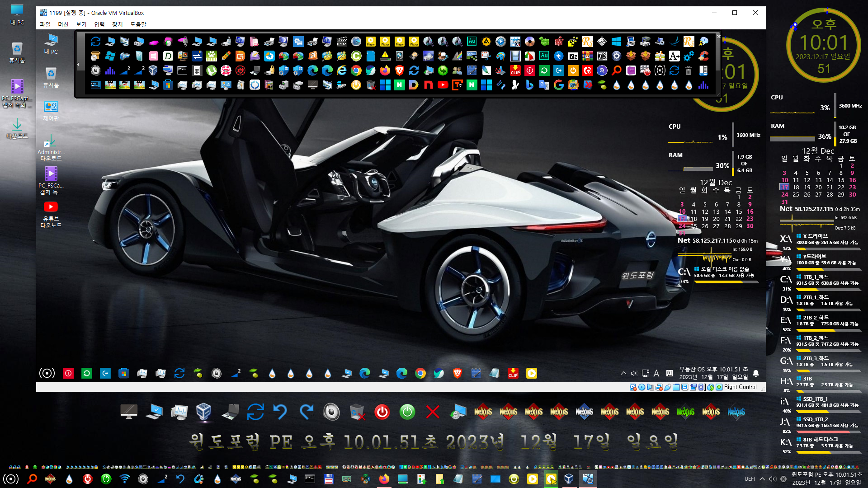This screenshot has width=868, height=488.
Task: Click green restart tile on VM taskbar
Action: click(87, 373)
